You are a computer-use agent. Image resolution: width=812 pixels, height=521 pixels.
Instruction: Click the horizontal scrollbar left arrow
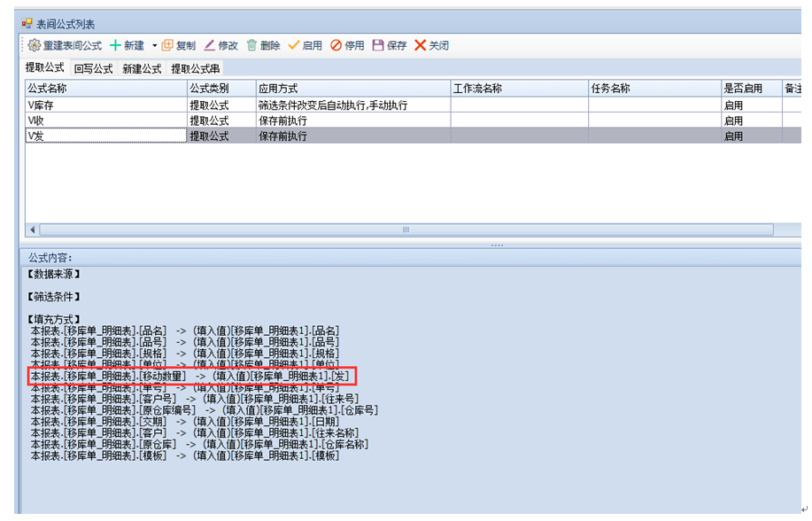coord(34,229)
